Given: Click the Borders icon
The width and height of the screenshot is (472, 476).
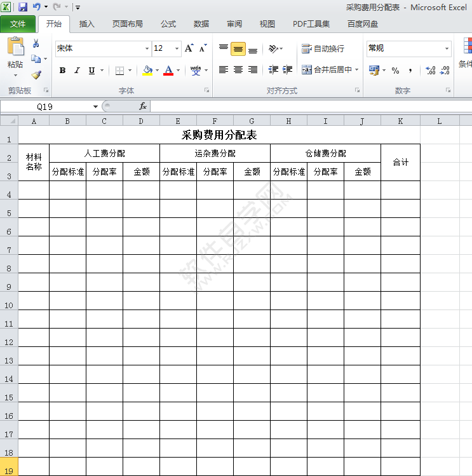Looking at the screenshot, I should pyautogui.click(x=119, y=71).
